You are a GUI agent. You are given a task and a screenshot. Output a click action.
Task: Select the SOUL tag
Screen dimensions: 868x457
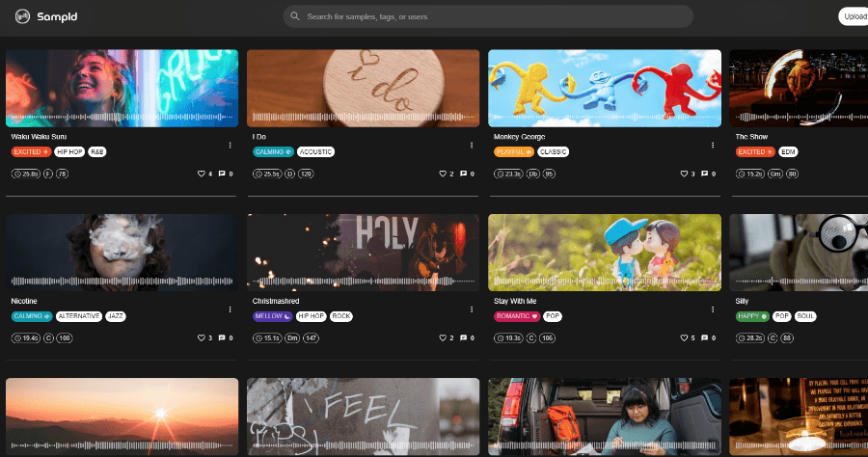(805, 316)
